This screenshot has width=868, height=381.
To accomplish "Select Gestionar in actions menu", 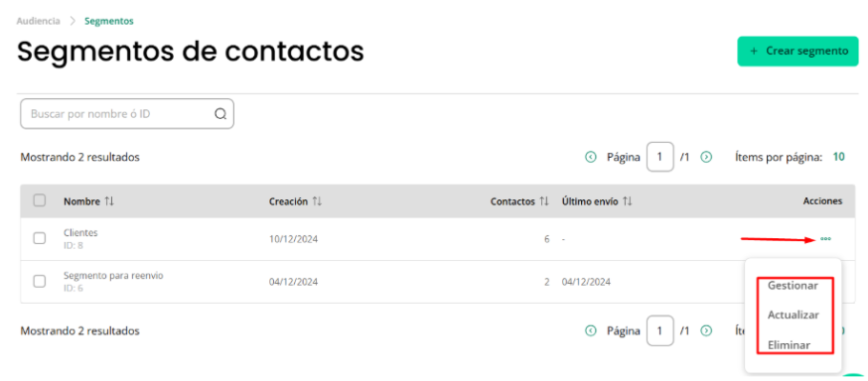I will click(793, 286).
